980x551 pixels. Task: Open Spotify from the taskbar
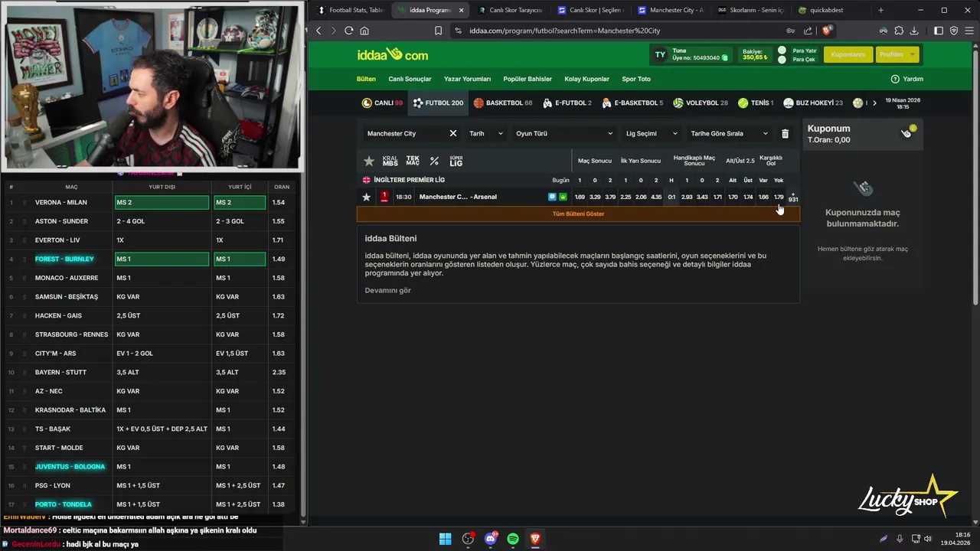[513, 539]
